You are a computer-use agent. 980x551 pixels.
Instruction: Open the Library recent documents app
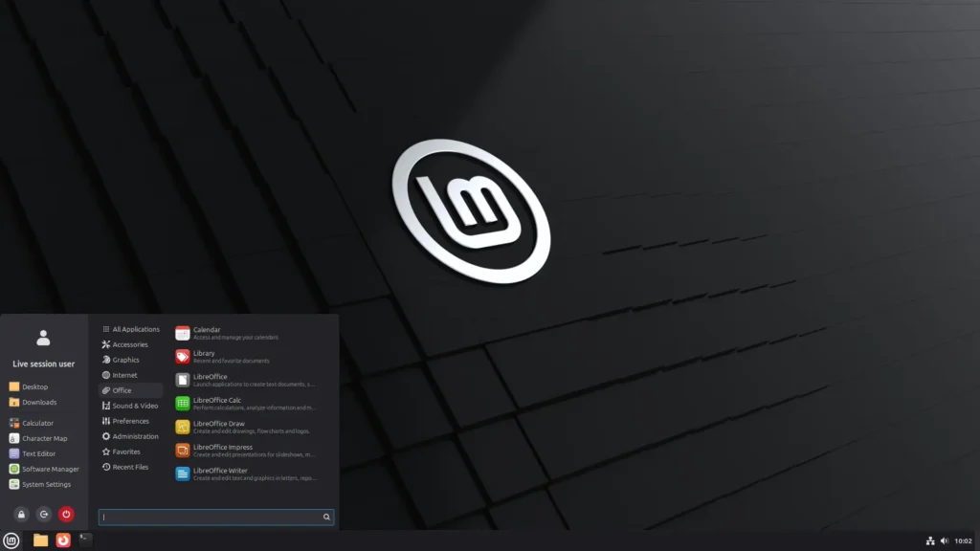click(x=204, y=353)
